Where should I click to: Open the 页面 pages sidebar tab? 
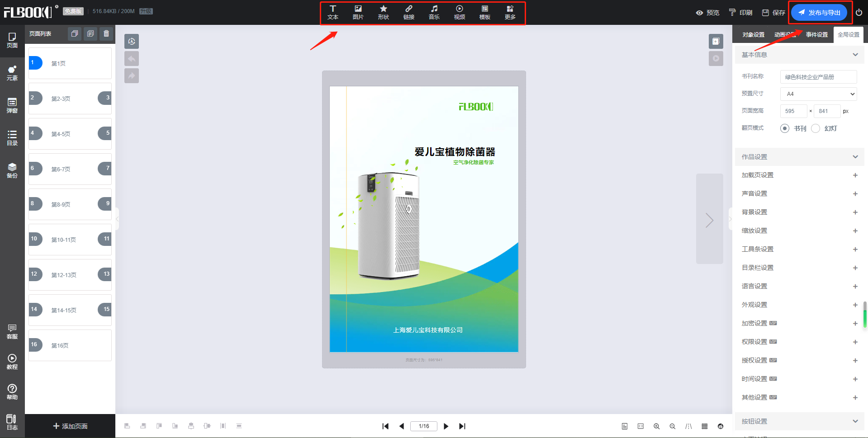12,41
